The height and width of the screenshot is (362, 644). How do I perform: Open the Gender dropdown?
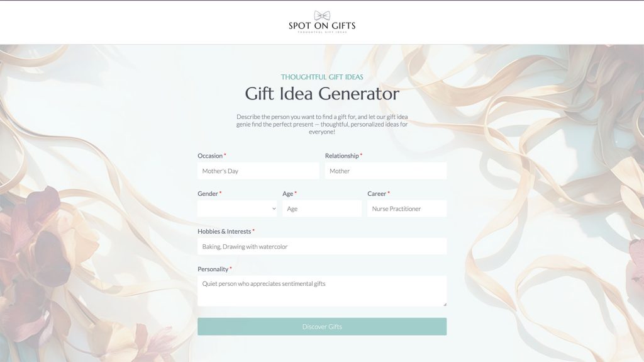236,208
